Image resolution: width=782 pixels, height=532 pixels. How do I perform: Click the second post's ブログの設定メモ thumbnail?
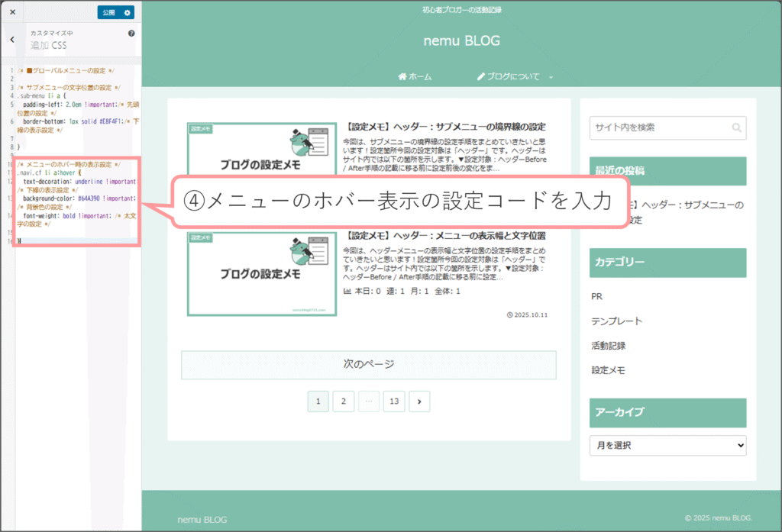pos(260,273)
